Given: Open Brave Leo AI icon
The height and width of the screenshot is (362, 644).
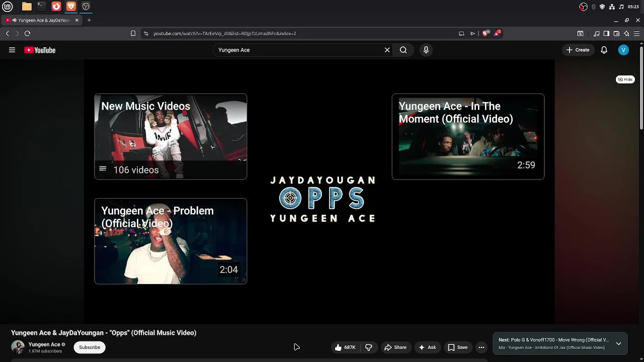Looking at the screenshot, I should coord(626,33).
